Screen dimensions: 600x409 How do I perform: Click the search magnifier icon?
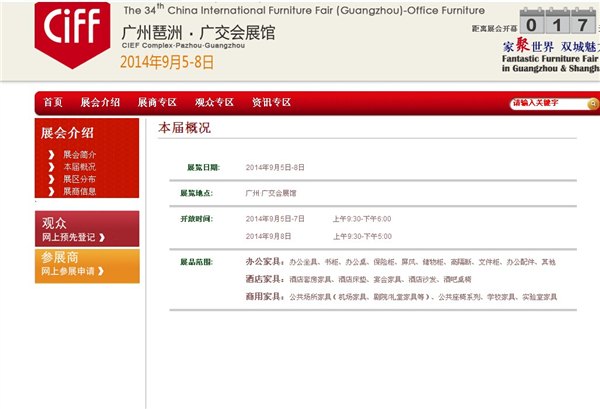pyautogui.click(x=593, y=103)
